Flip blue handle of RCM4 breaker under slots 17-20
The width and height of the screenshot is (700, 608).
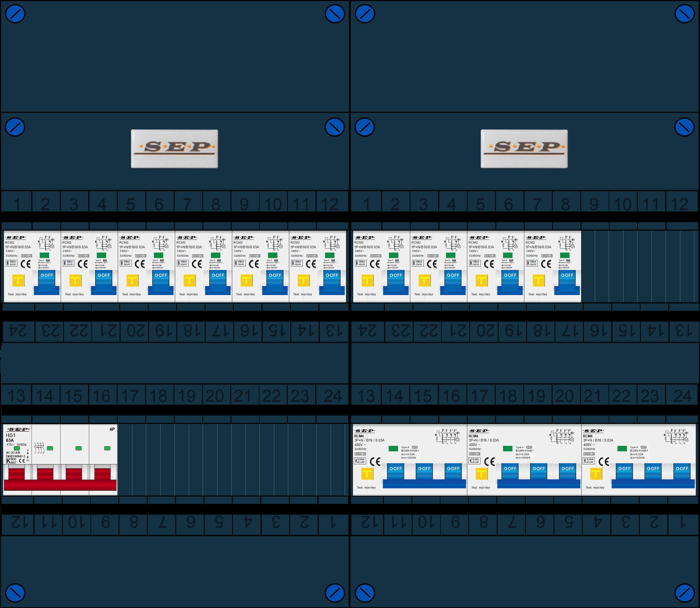point(539,476)
